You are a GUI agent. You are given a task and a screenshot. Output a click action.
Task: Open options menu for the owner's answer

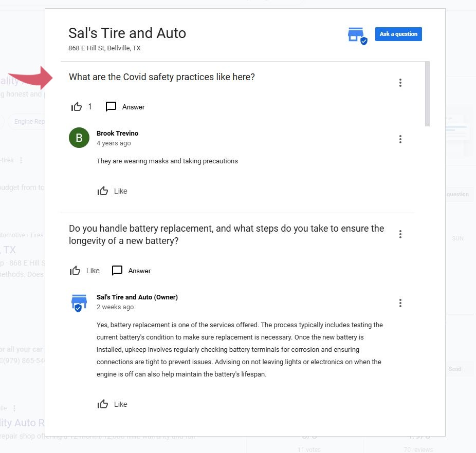[x=400, y=303]
